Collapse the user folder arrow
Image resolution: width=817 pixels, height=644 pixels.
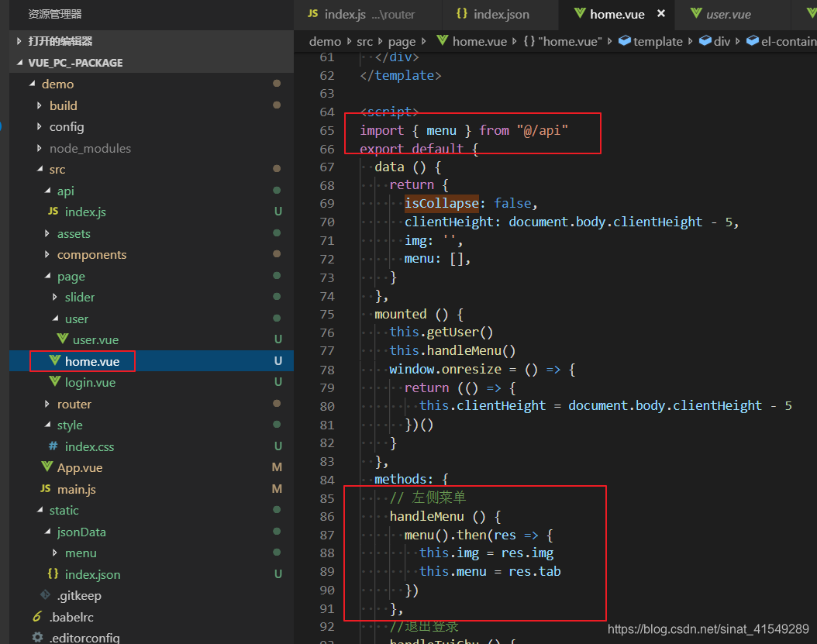tap(55, 319)
